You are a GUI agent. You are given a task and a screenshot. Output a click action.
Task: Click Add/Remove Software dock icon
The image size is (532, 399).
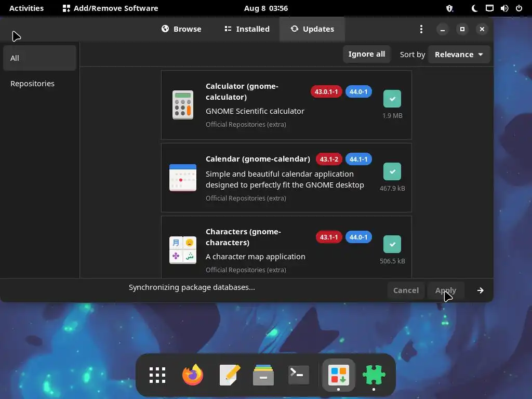[x=339, y=375]
